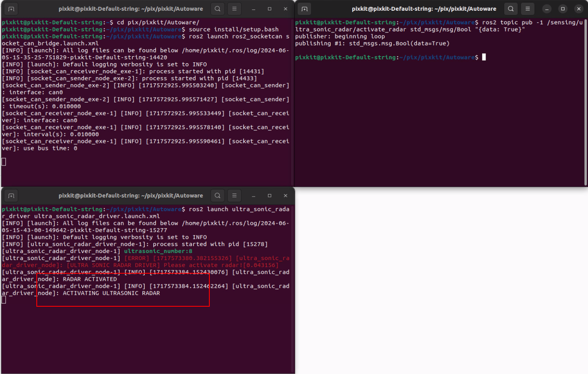Close the top-right terminal window
Screen dimensions: 588x374
579,9
